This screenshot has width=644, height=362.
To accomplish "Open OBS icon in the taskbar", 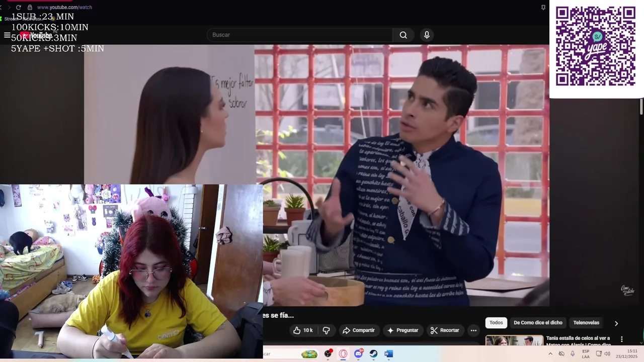I will [x=328, y=354].
